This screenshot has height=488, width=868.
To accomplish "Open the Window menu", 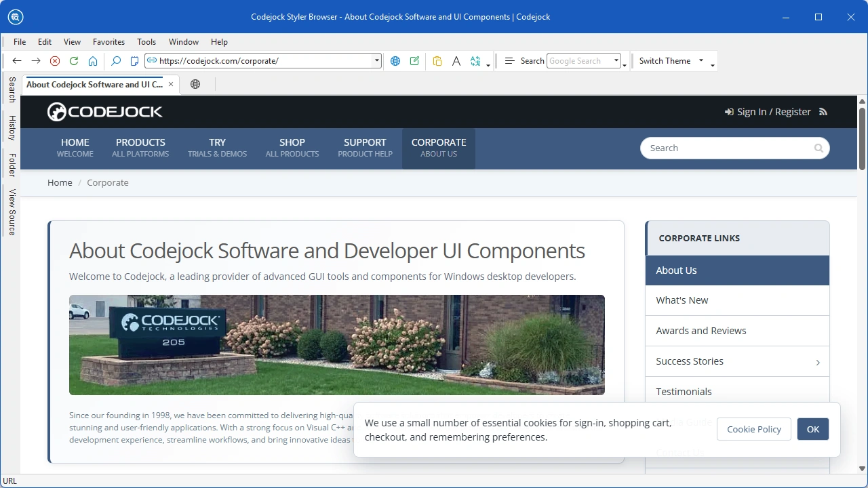I will coord(184,42).
